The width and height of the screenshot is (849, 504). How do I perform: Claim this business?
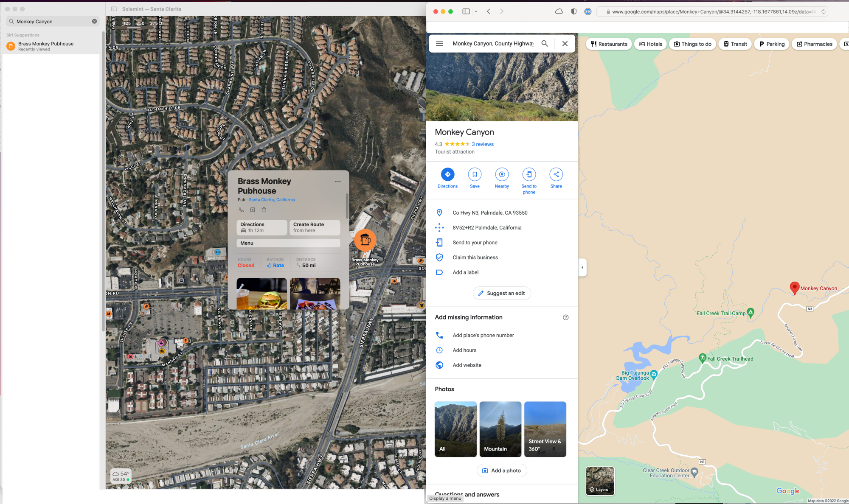click(x=502, y=258)
